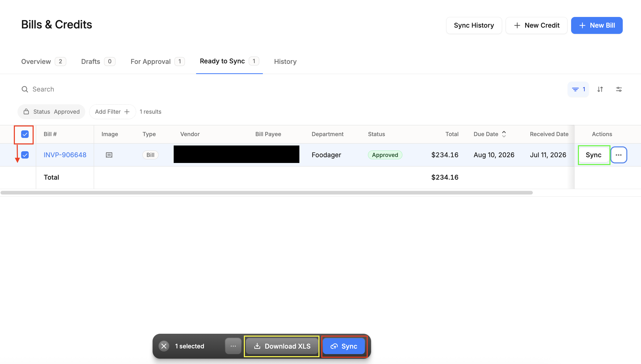This screenshot has height=364, width=641.
Task: Create a New Credit
Action: [536, 25]
